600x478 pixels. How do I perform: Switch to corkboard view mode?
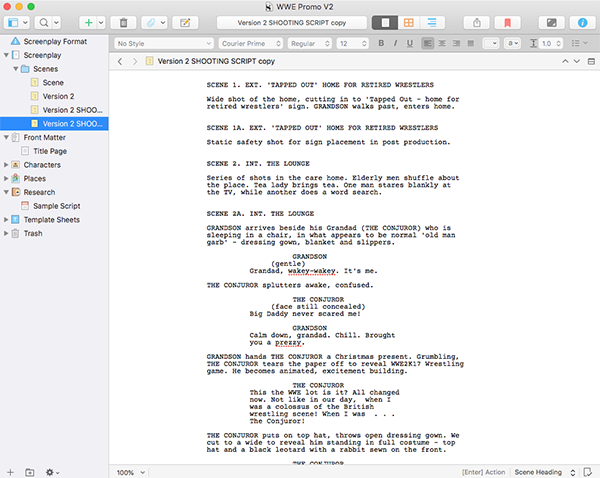coord(409,23)
